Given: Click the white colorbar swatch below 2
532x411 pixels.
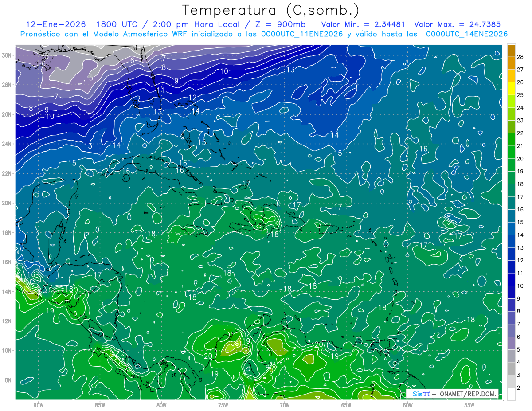Looking at the screenshot, I should click(x=511, y=394).
